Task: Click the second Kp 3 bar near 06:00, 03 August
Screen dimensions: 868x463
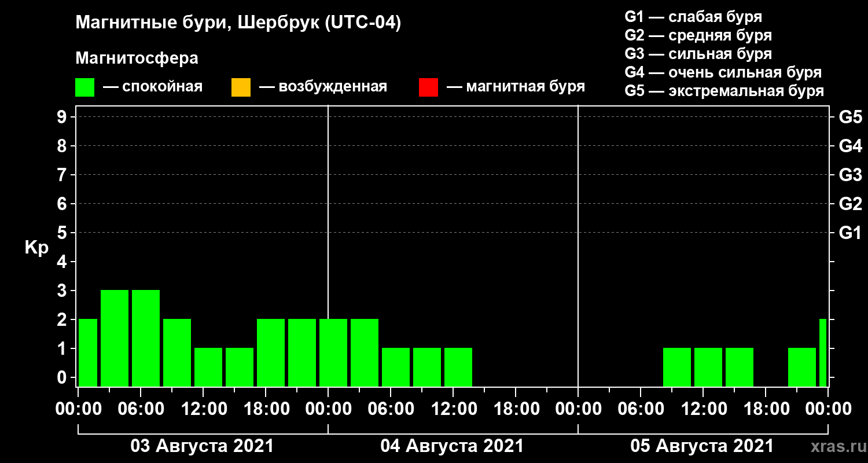Action: (x=146, y=338)
